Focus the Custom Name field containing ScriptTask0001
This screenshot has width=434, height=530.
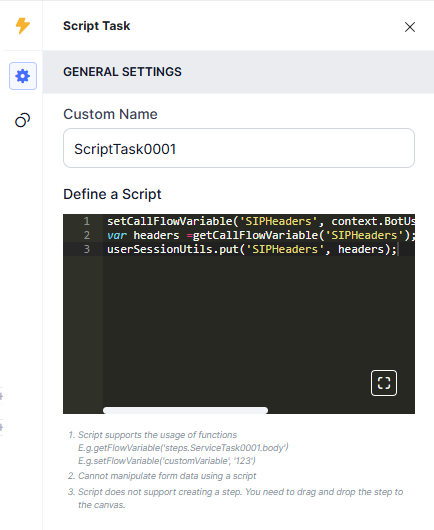(239, 148)
